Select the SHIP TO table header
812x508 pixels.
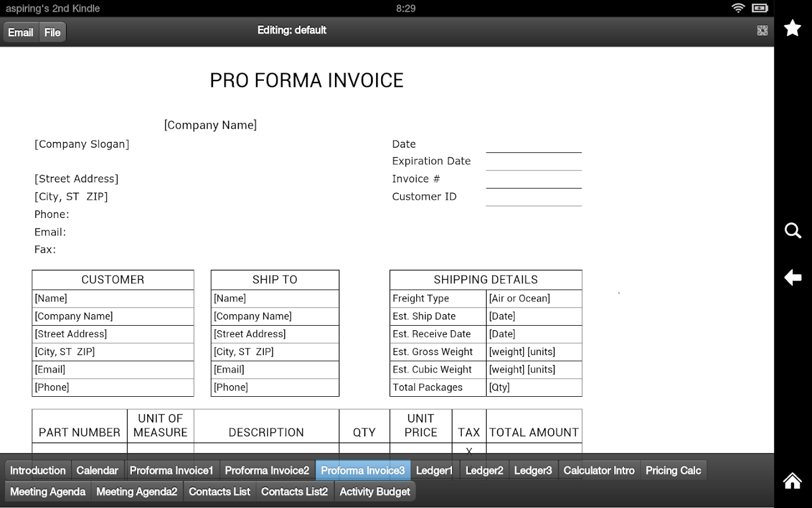[x=275, y=280]
